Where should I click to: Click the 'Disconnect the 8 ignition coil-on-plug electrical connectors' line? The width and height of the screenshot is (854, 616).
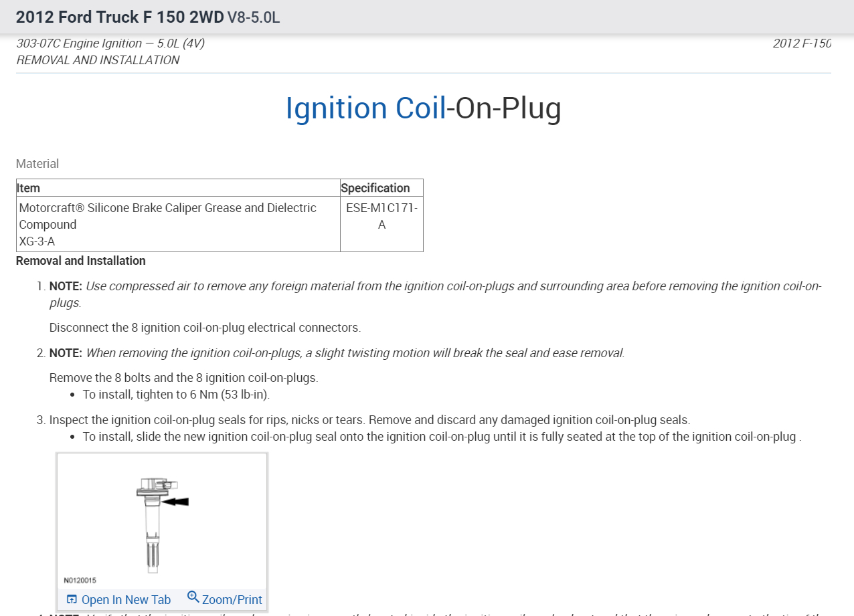pyautogui.click(x=205, y=328)
